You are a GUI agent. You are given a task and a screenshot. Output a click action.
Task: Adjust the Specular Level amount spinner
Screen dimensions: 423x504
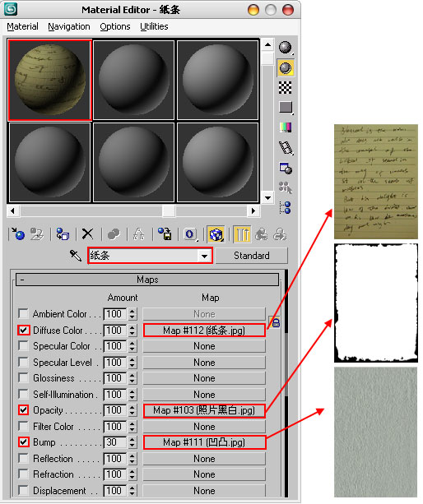pyautogui.click(x=132, y=363)
